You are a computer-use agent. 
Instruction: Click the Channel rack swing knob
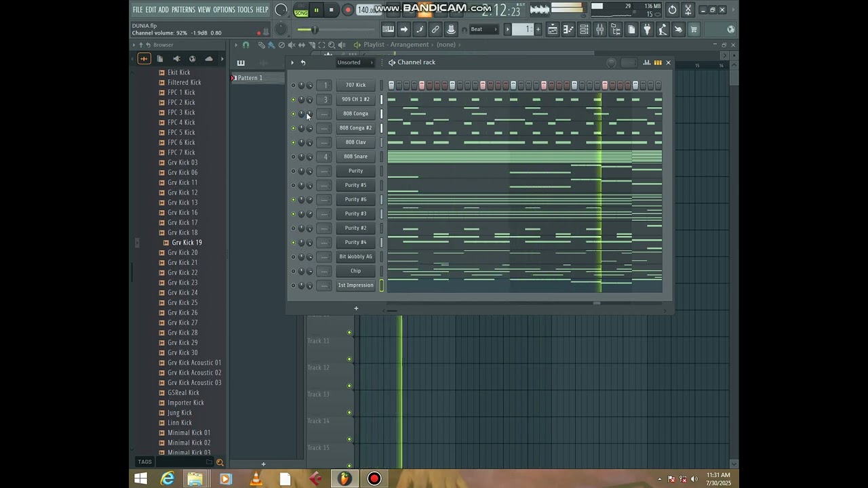point(611,62)
